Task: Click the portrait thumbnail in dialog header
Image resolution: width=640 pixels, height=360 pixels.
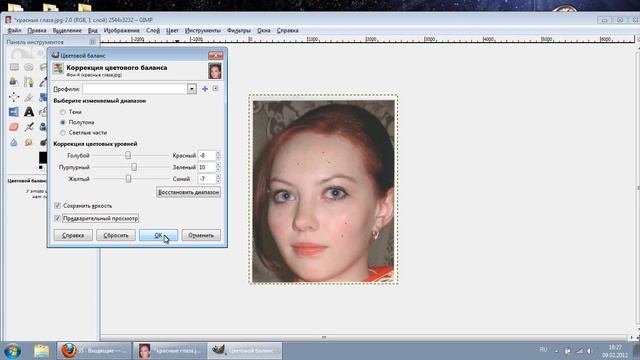Action: (x=215, y=71)
